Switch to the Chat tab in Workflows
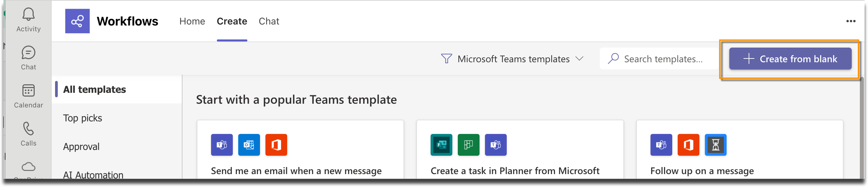 (x=269, y=21)
